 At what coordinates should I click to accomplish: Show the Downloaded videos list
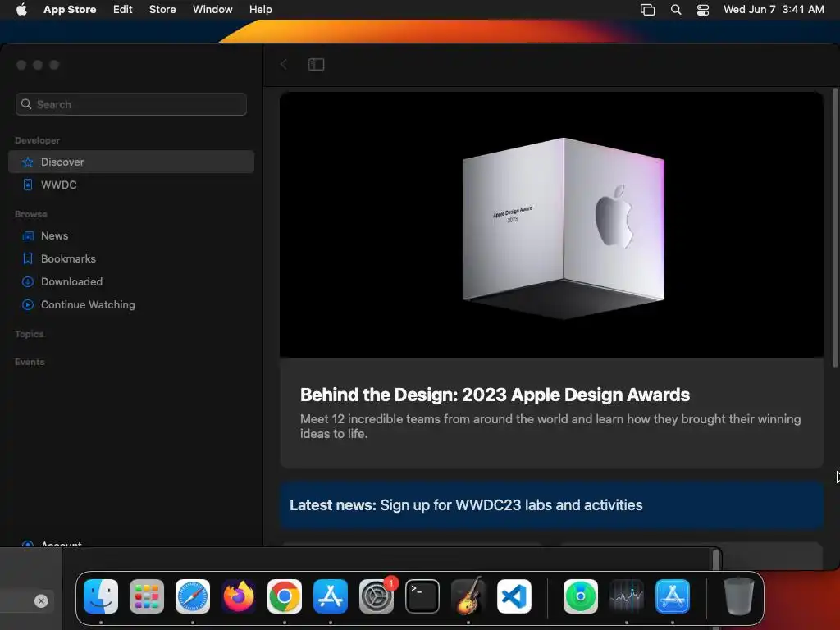[130, 282]
